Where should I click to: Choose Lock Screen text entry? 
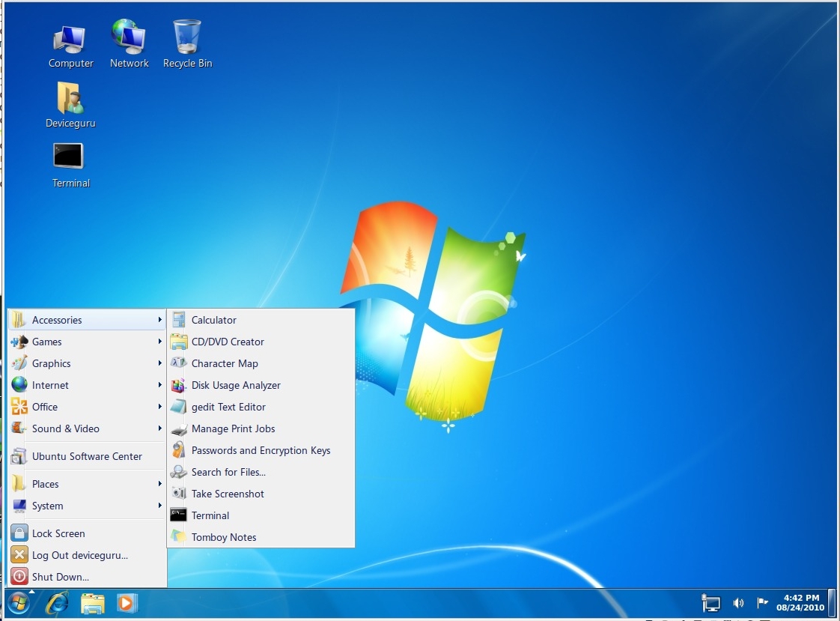pyautogui.click(x=58, y=533)
